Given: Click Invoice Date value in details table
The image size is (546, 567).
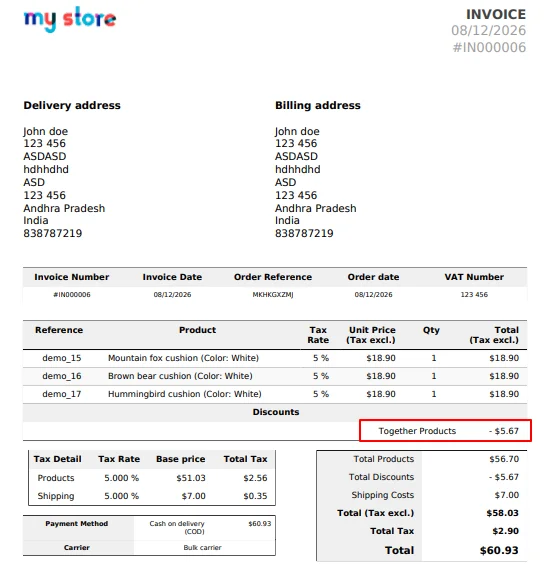Looking at the screenshot, I should click(172, 295).
